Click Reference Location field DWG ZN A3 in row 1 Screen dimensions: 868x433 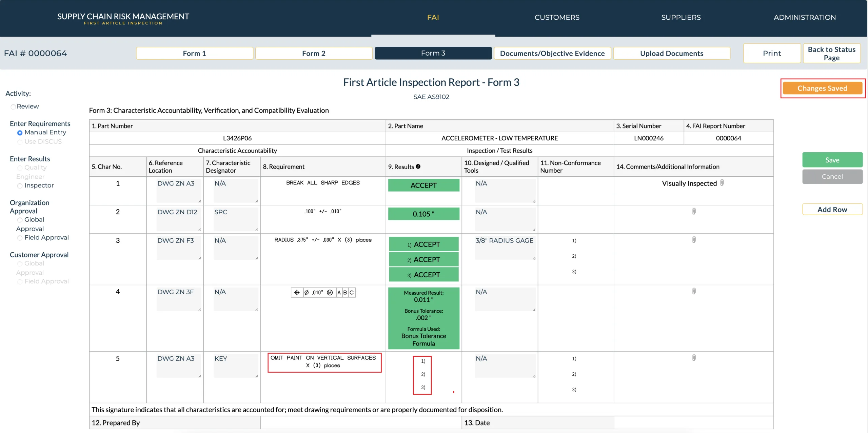coord(179,191)
